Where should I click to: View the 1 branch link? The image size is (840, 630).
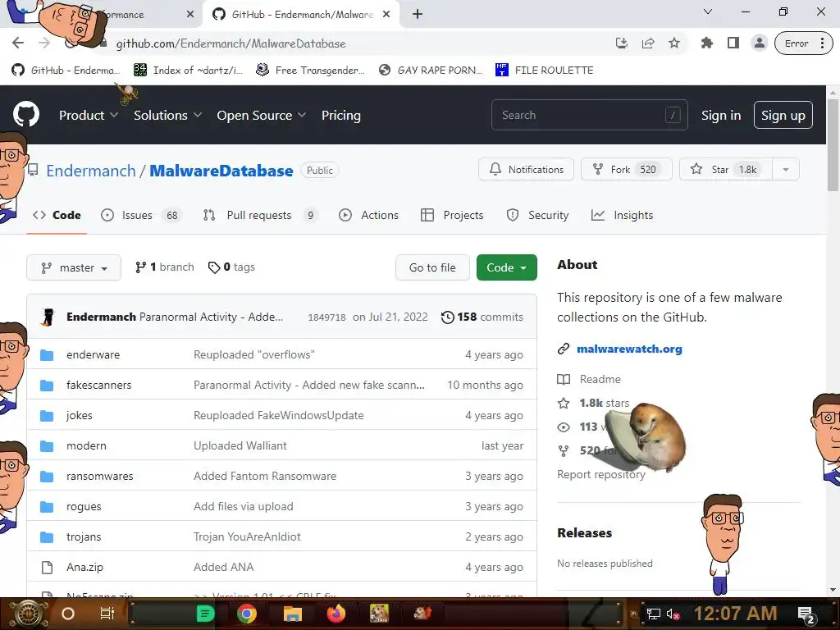165,267
